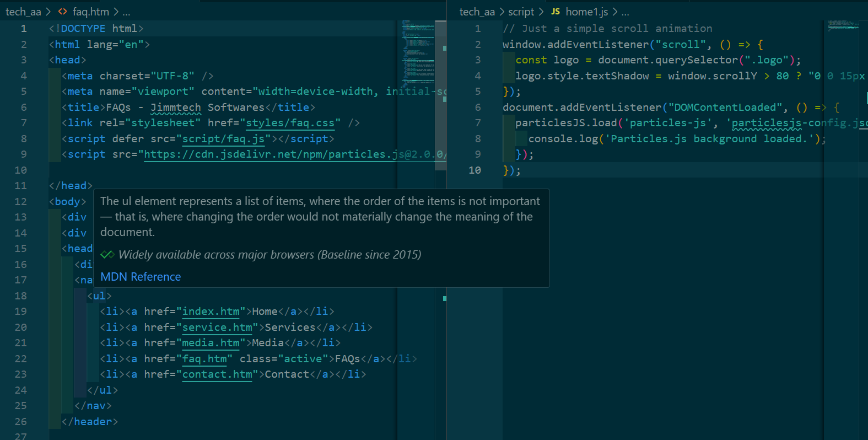Click the left editor vertical scrollbar
The height and width of the screenshot is (440, 868).
(x=441, y=95)
